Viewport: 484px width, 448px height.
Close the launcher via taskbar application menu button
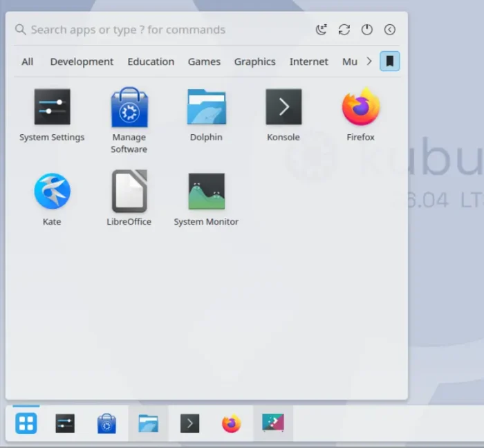[x=26, y=423]
